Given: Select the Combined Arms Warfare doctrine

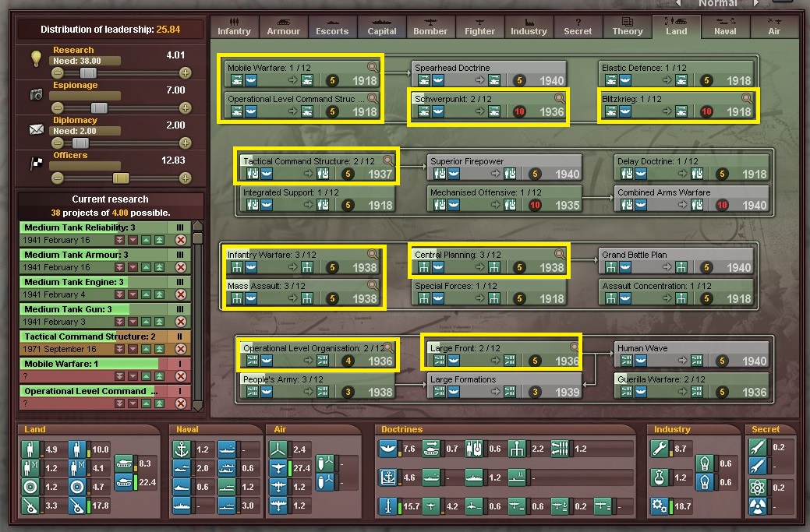Looking at the screenshot, I should point(692,199).
